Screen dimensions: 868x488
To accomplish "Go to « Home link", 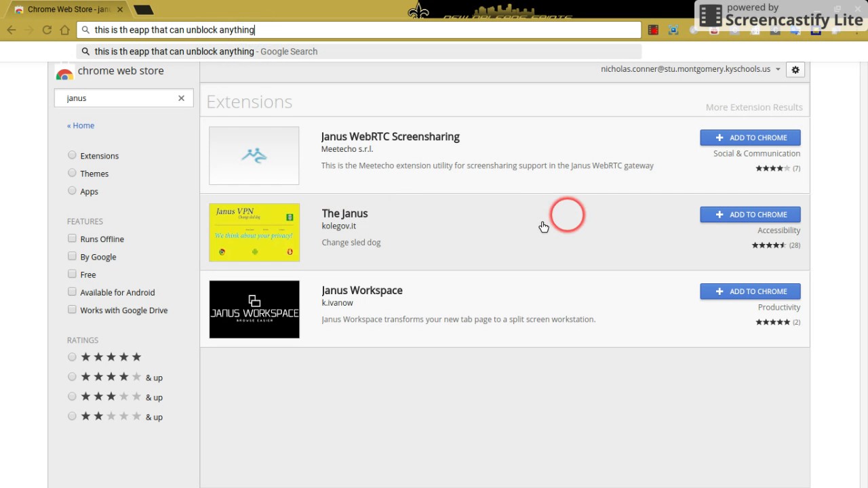I will [x=81, y=125].
